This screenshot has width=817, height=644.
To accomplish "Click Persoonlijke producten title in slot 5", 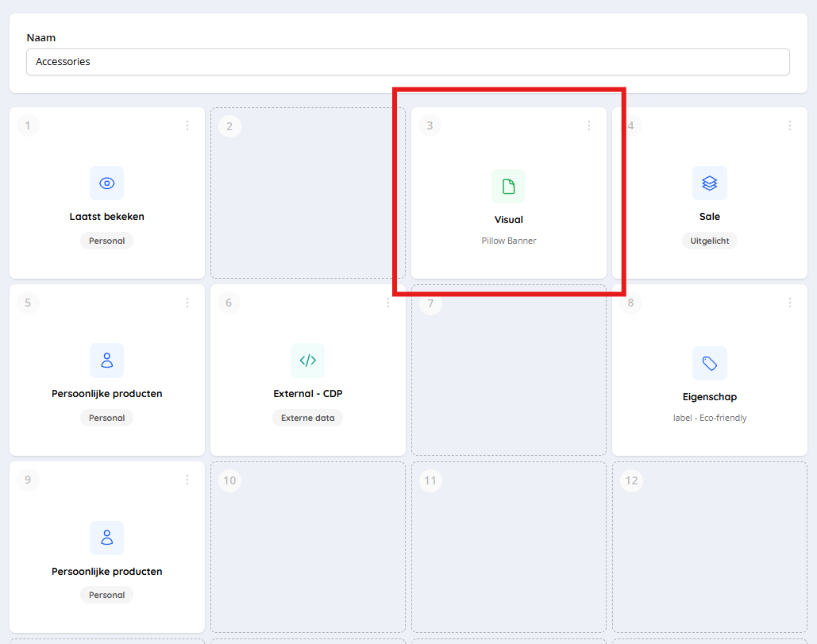I will [x=107, y=394].
